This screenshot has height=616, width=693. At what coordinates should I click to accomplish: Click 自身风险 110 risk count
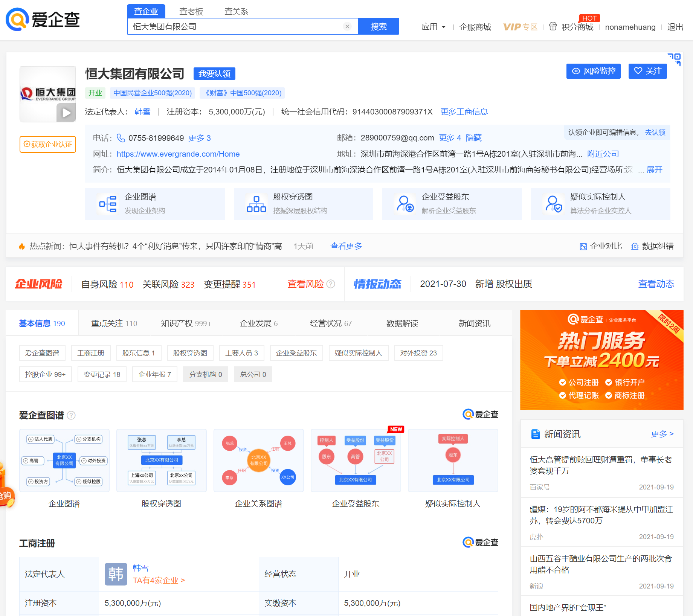(x=107, y=284)
